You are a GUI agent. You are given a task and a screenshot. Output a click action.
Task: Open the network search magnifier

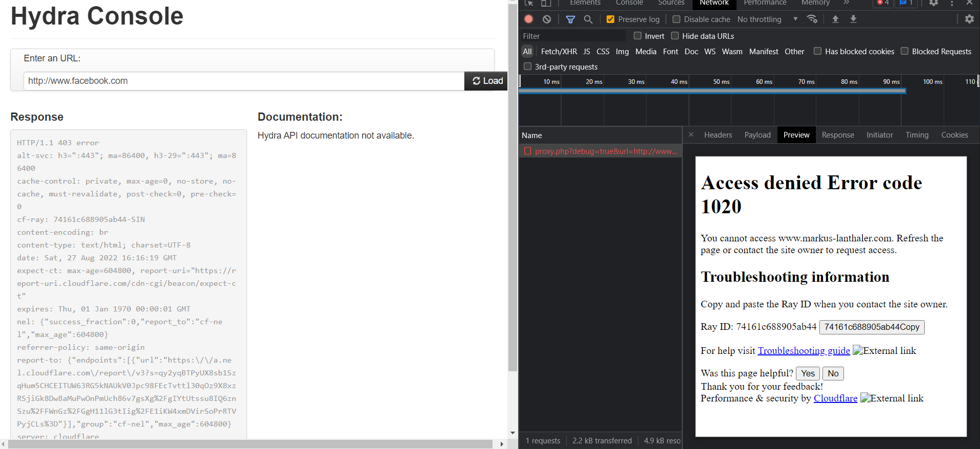(588, 19)
